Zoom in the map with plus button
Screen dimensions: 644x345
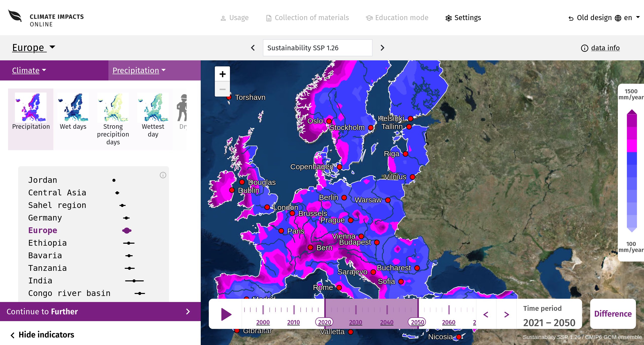pos(222,74)
